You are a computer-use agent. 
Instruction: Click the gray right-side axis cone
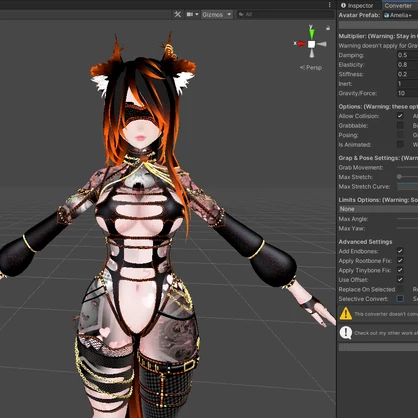(321, 44)
